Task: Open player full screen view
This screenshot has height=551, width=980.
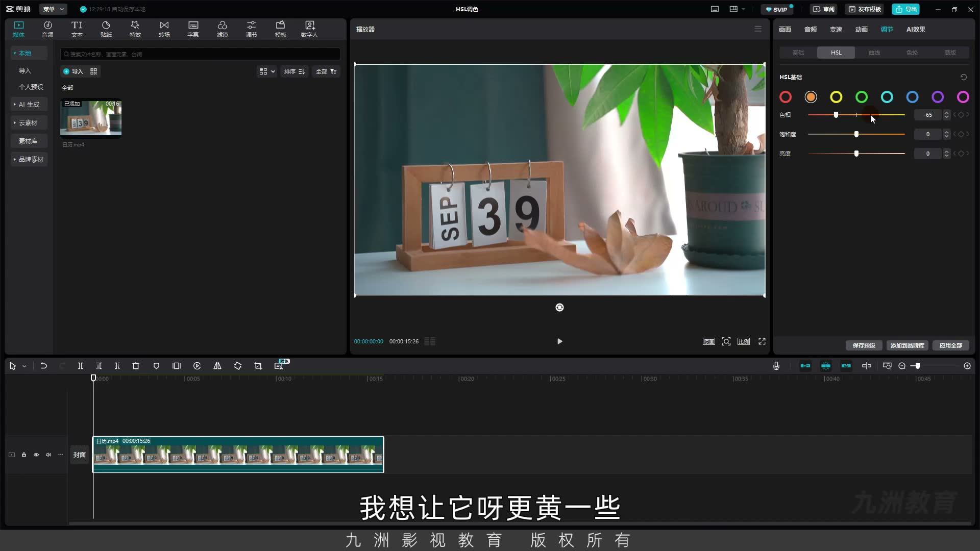Action: pyautogui.click(x=762, y=341)
